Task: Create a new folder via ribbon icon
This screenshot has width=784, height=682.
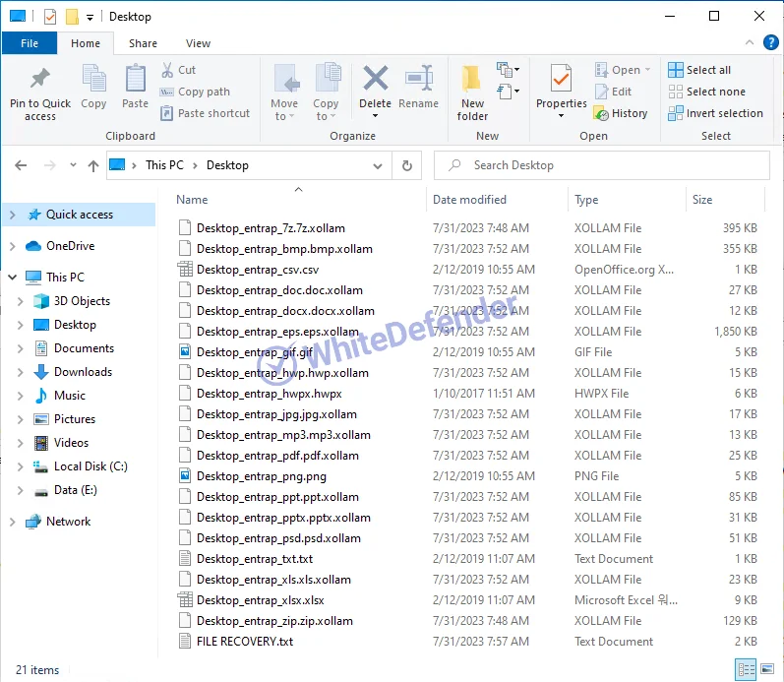Action: (x=472, y=87)
